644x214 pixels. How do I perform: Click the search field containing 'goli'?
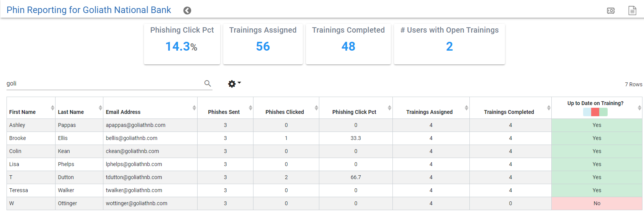[x=104, y=84]
